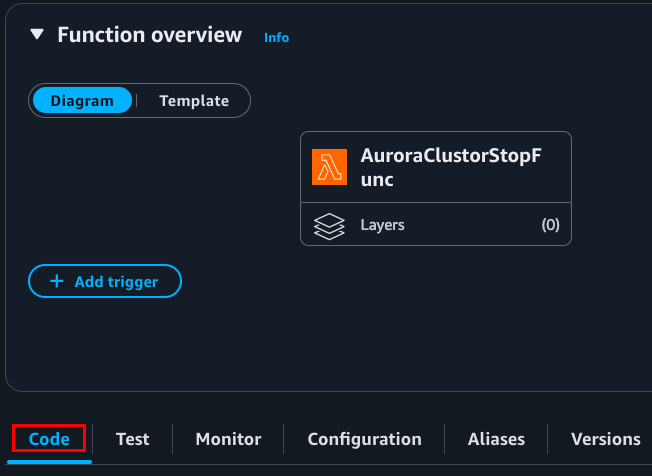Image resolution: width=652 pixels, height=476 pixels.
Task: Open the Info link beside Function overview
Action: pyautogui.click(x=276, y=38)
